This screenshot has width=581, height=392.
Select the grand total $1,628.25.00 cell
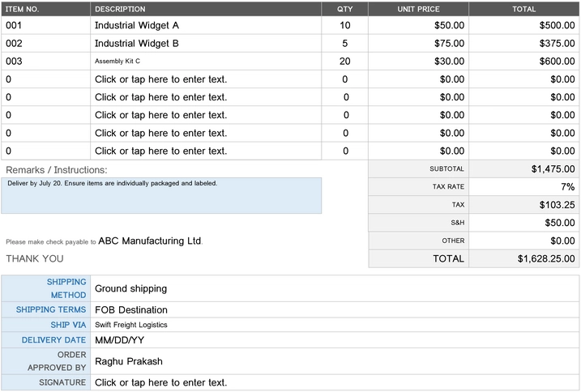click(x=546, y=259)
